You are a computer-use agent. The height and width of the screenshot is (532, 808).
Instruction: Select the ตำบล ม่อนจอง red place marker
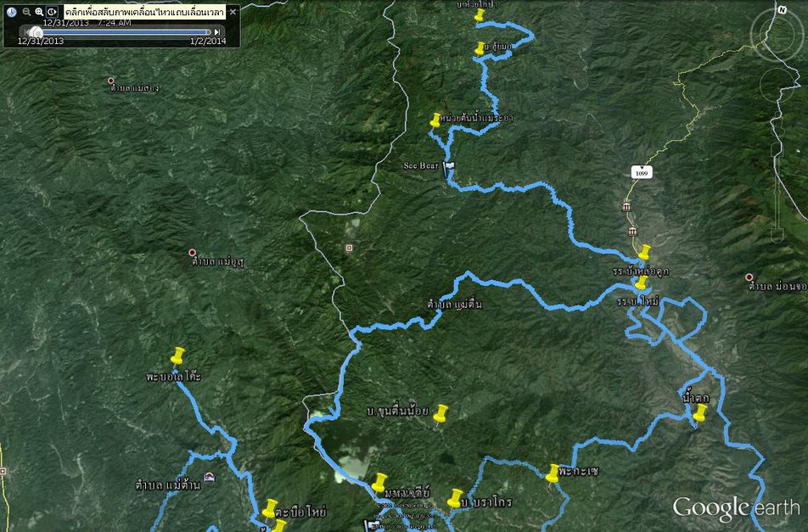(749, 277)
